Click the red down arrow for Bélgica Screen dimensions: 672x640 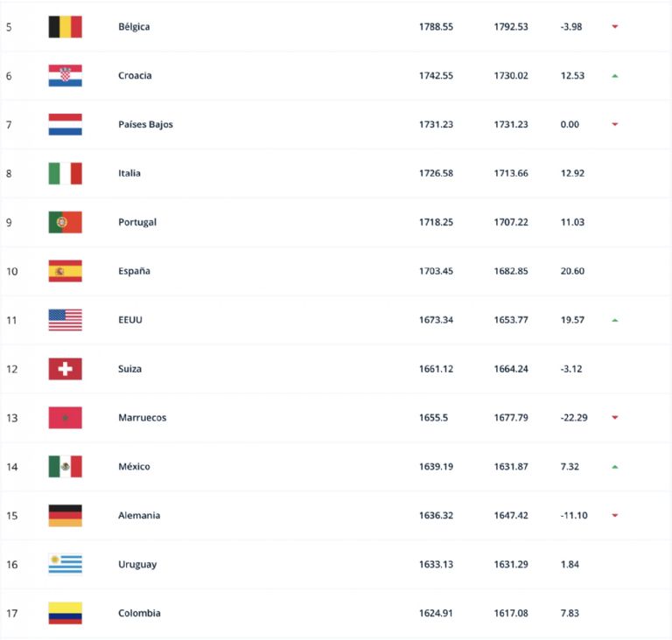[615, 26]
